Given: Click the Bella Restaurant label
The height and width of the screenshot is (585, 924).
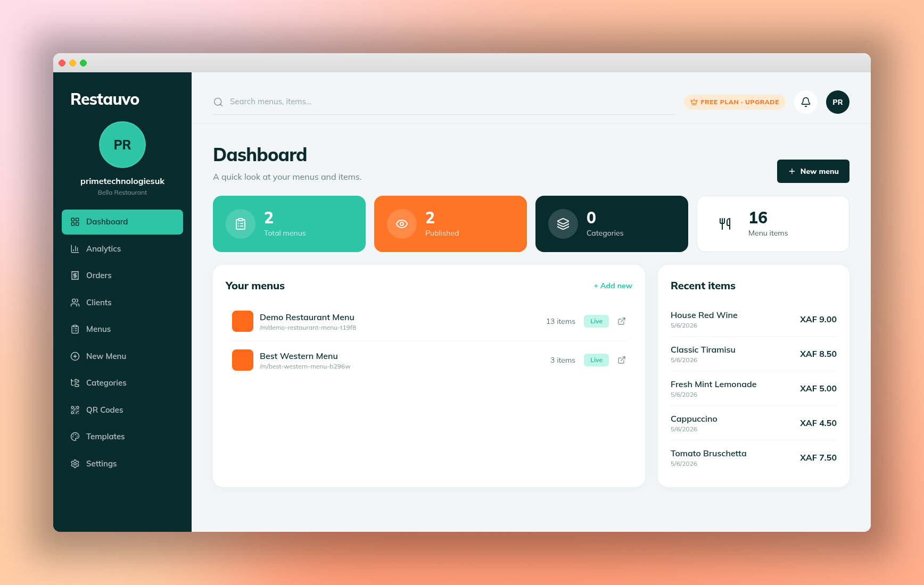Looking at the screenshot, I should pyautogui.click(x=122, y=193).
